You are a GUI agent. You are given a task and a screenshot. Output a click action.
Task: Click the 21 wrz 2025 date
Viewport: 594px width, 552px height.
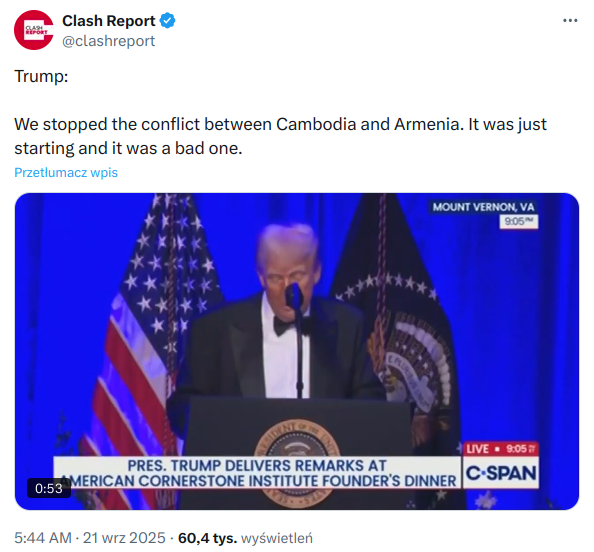coord(124,538)
